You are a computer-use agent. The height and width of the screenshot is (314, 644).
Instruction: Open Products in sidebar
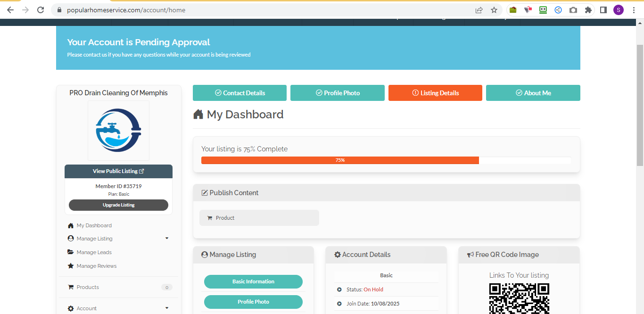coord(88,287)
